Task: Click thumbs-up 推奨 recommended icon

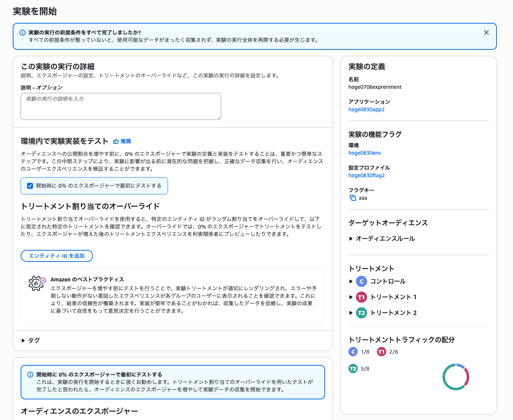Action: coord(116,141)
